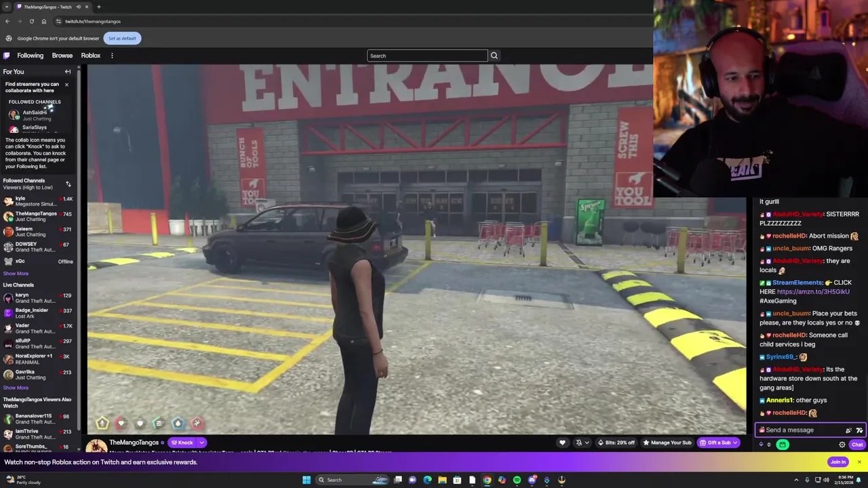Open karyn live channel

38,298
